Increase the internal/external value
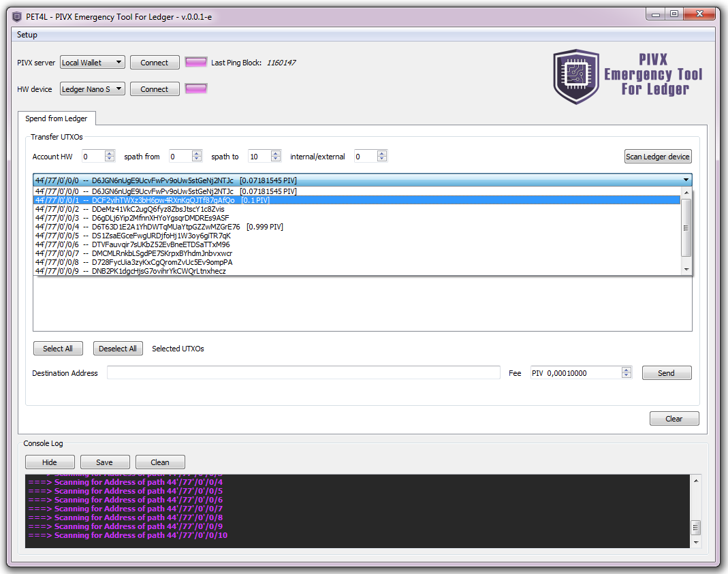The image size is (728, 574). point(381,154)
